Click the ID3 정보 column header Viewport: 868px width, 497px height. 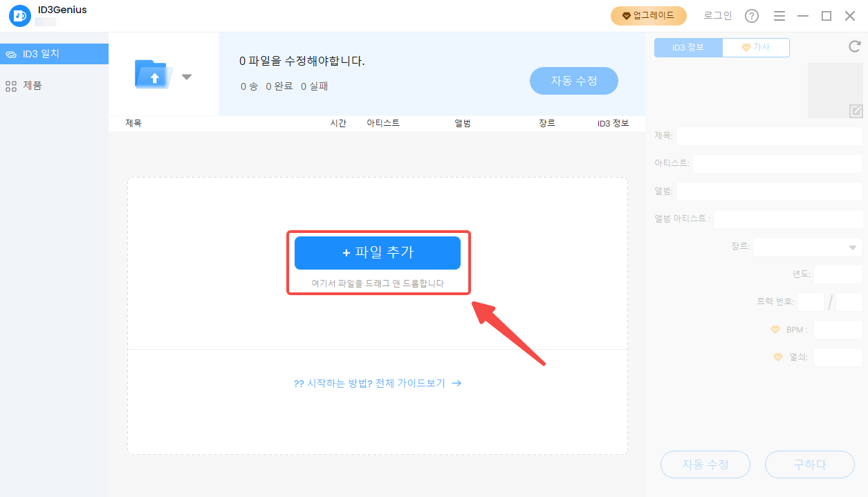[613, 123]
